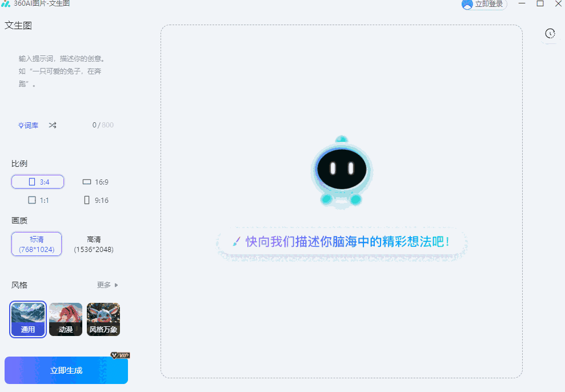The width and height of the screenshot is (565, 392).
Task: Select the 1:1 aspect ratio
Action: tap(38, 200)
